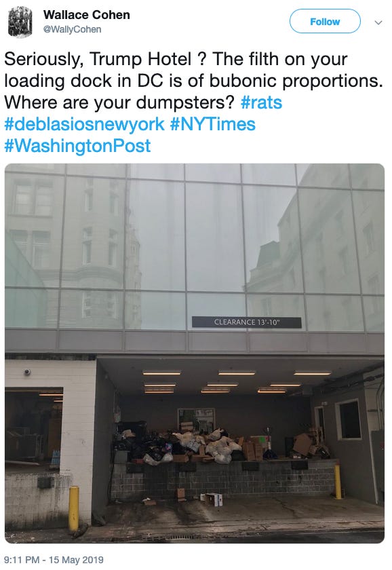The width and height of the screenshot is (392, 570).
Task: Click the left yellow bollard in photo
Action: 74,509
